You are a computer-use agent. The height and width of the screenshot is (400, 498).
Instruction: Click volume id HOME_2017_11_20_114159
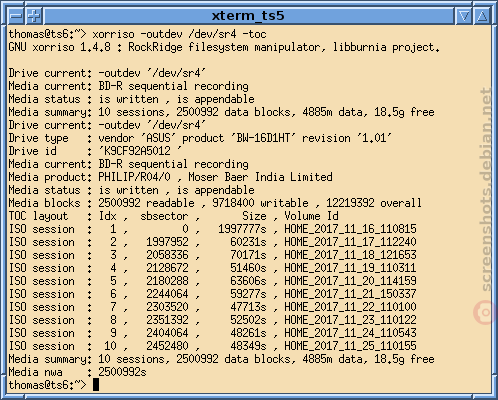350,281
